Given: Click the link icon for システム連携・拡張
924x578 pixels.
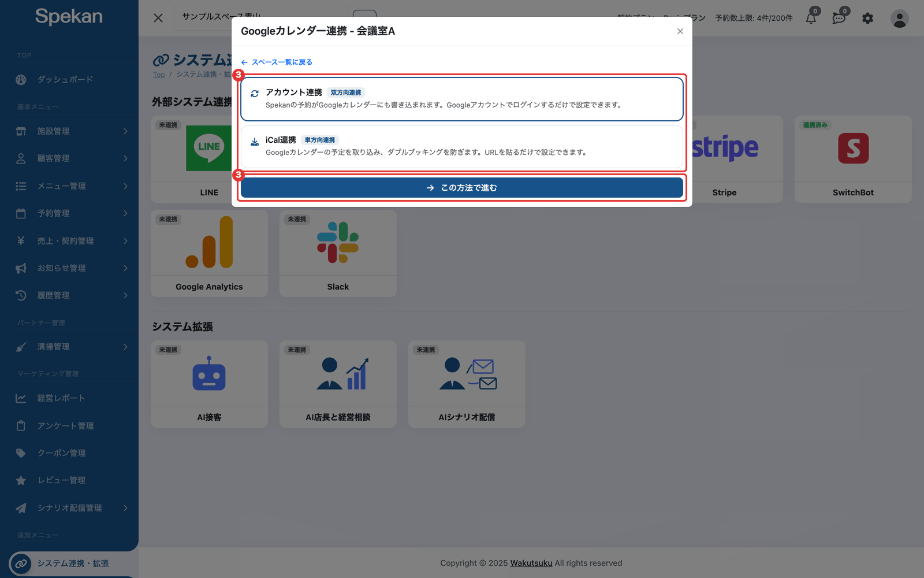Looking at the screenshot, I should pos(21,564).
